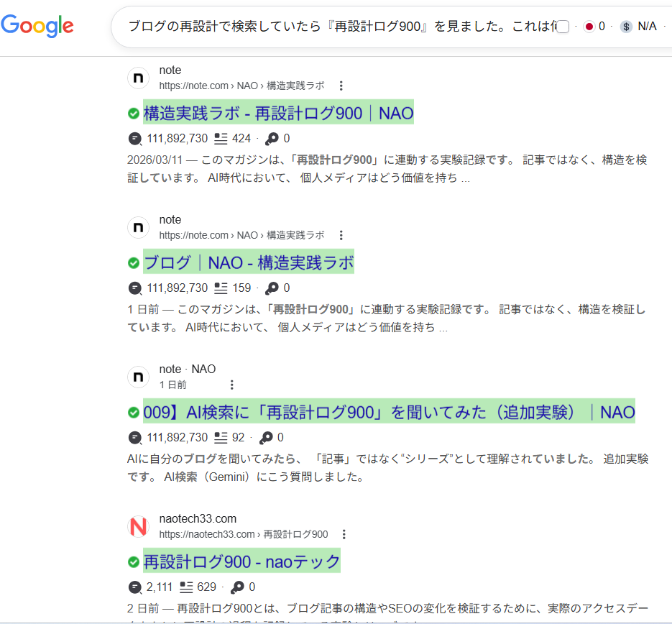Click the traffic magnifier icon beside 2,111
The width and height of the screenshot is (672, 624).
(x=135, y=587)
